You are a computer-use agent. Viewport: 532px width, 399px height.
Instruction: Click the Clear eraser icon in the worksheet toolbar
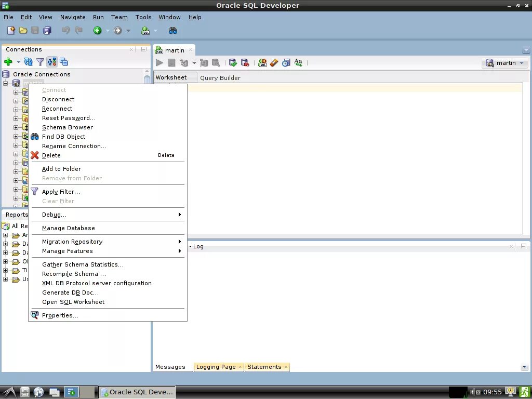pos(274,63)
